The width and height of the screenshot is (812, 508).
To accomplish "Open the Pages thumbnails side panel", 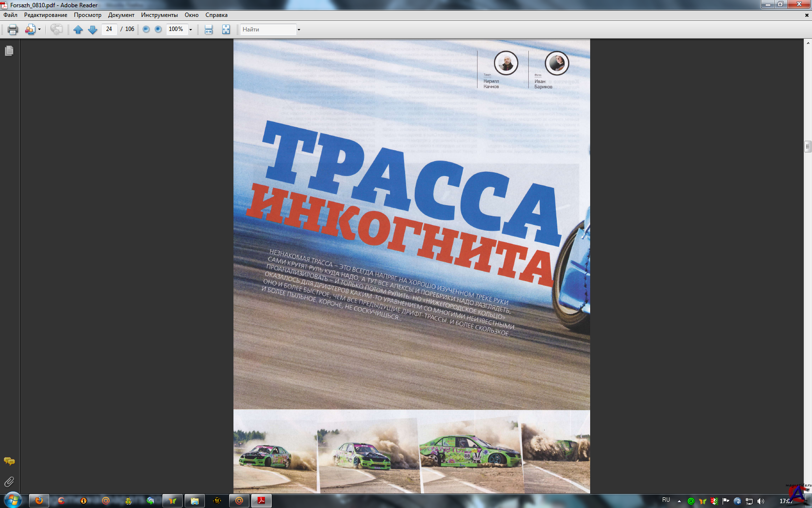I will pos(9,51).
